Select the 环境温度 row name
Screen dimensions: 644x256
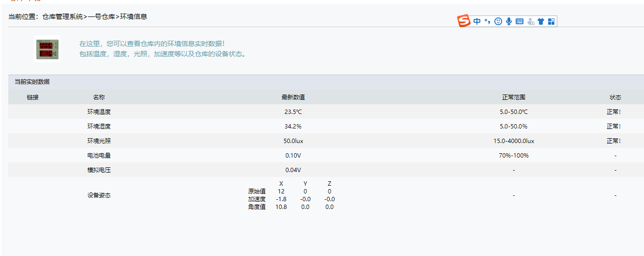pos(99,112)
